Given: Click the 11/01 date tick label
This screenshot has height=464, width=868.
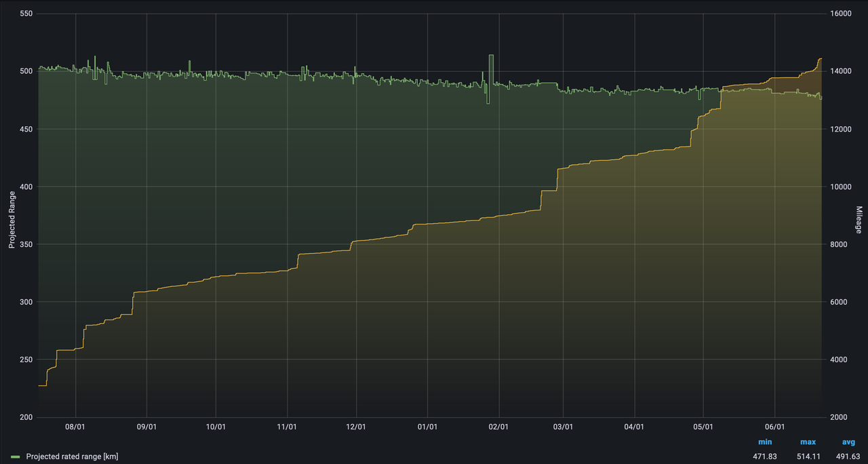Looking at the screenshot, I should click(288, 427).
